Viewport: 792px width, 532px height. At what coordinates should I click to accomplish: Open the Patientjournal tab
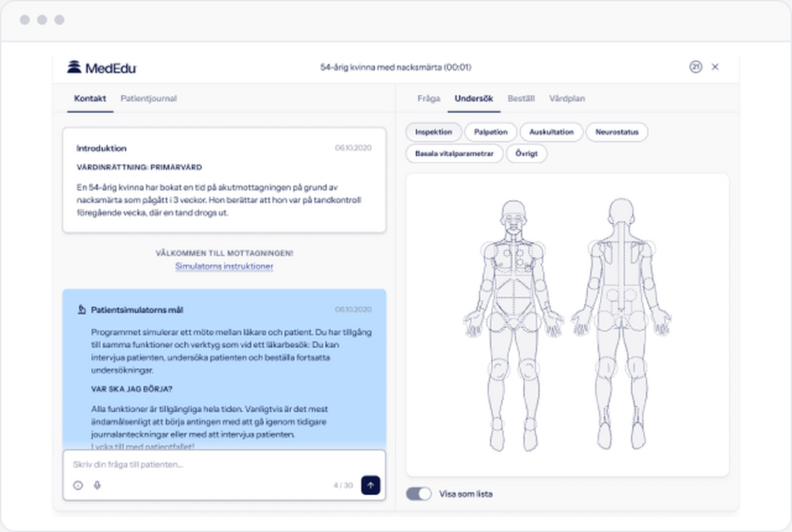(x=148, y=98)
